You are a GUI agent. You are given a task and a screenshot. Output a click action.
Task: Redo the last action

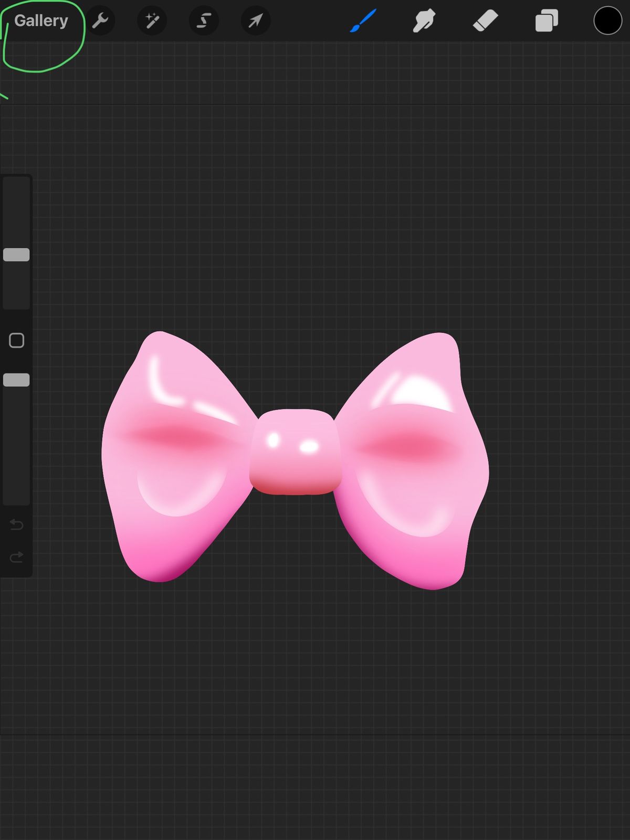pyautogui.click(x=16, y=556)
